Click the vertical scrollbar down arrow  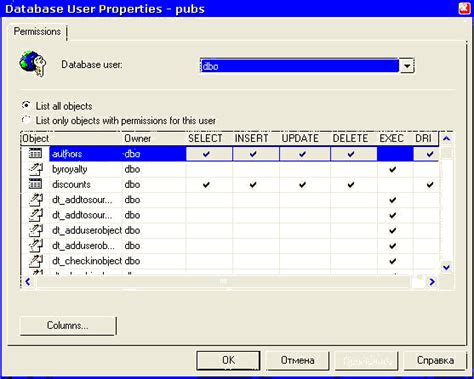pos(447,267)
